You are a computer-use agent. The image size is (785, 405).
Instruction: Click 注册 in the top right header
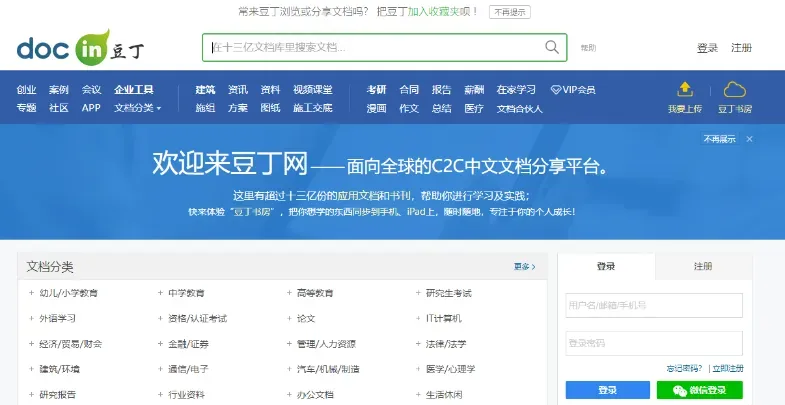click(741, 48)
